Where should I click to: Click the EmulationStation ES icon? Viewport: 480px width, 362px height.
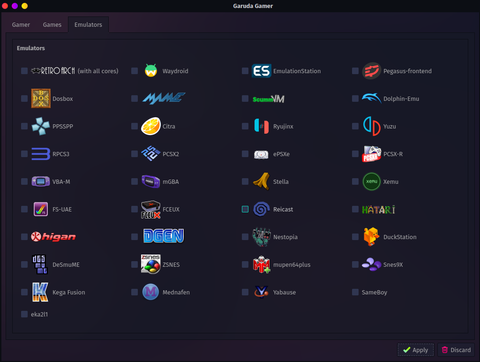261,71
